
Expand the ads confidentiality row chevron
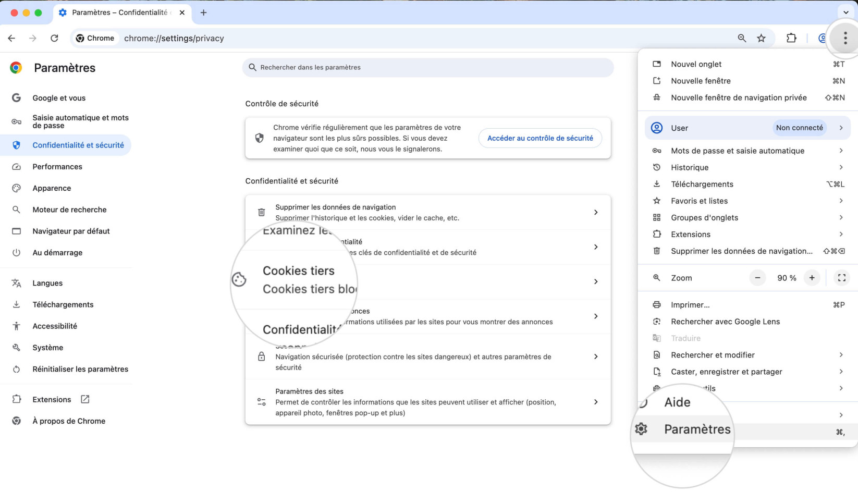coord(596,316)
